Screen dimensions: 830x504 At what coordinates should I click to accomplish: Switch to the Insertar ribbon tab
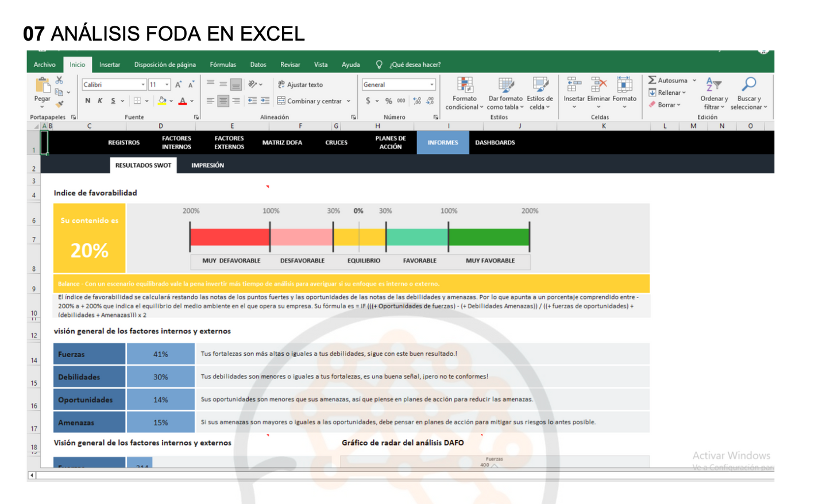(x=109, y=65)
